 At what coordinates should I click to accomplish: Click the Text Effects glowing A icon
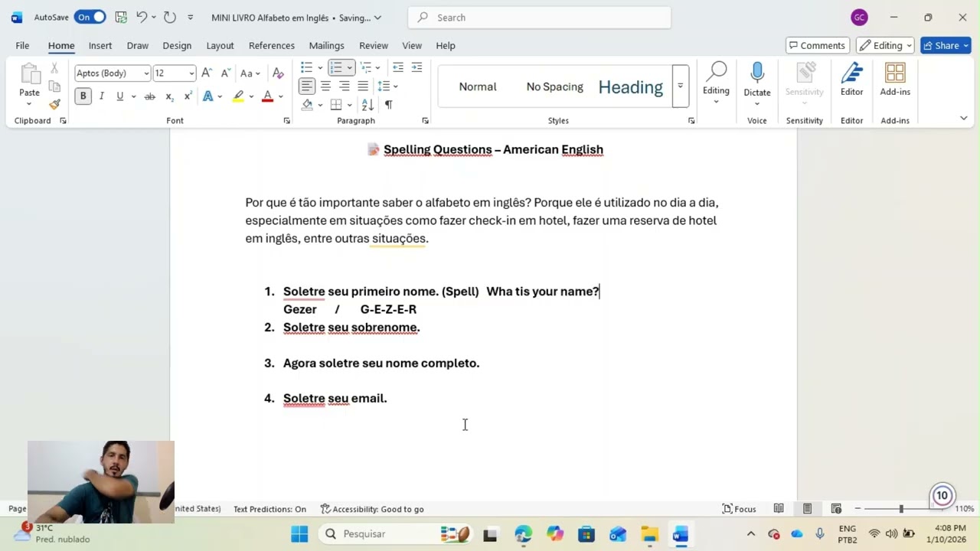click(x=207, y=96)
